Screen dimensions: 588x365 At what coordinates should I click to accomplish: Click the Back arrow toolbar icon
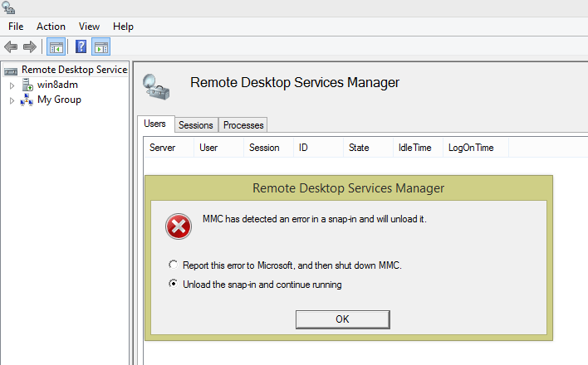11,46
